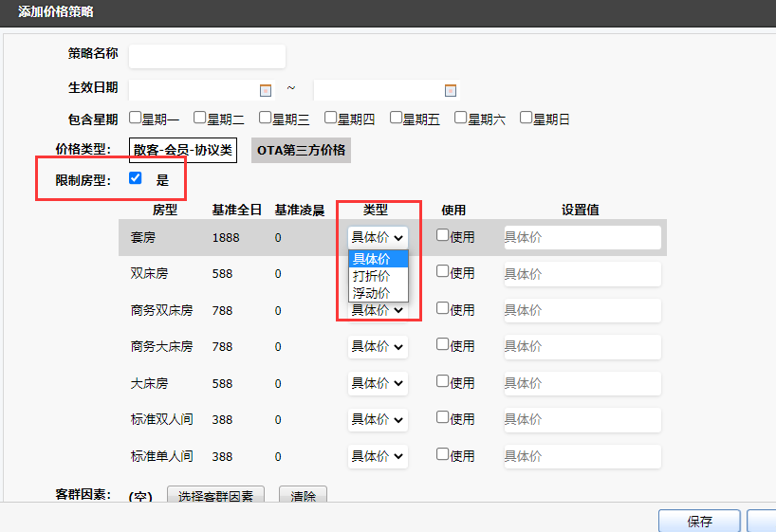Click 1888 base price for 套房

tap(226, 238)
